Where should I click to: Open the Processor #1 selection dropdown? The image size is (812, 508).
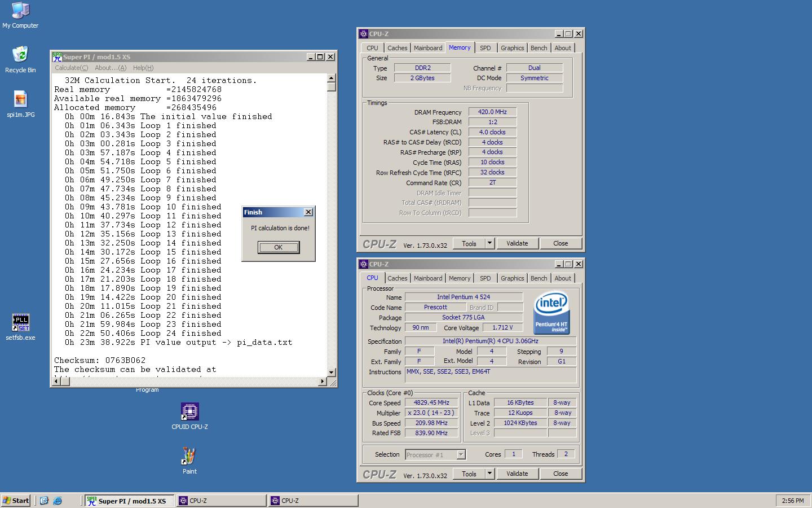435,455
